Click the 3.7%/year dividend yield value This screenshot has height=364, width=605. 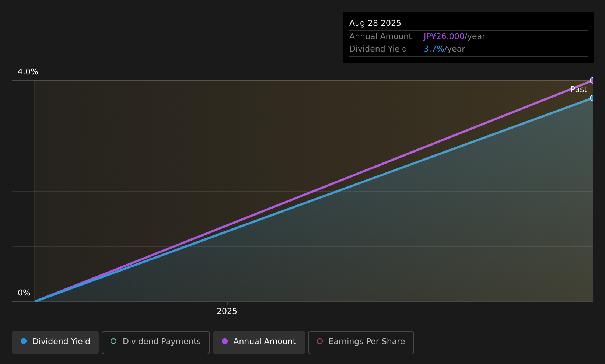[x=444, y=49]
